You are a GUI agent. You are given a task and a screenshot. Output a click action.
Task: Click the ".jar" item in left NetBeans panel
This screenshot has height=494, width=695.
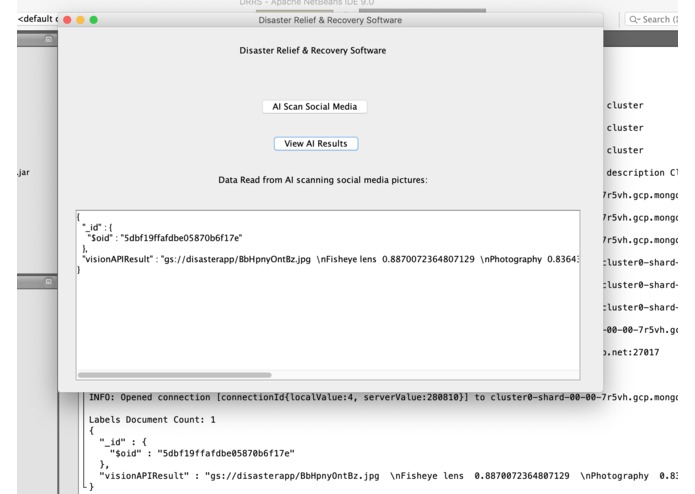pos(23,172)
